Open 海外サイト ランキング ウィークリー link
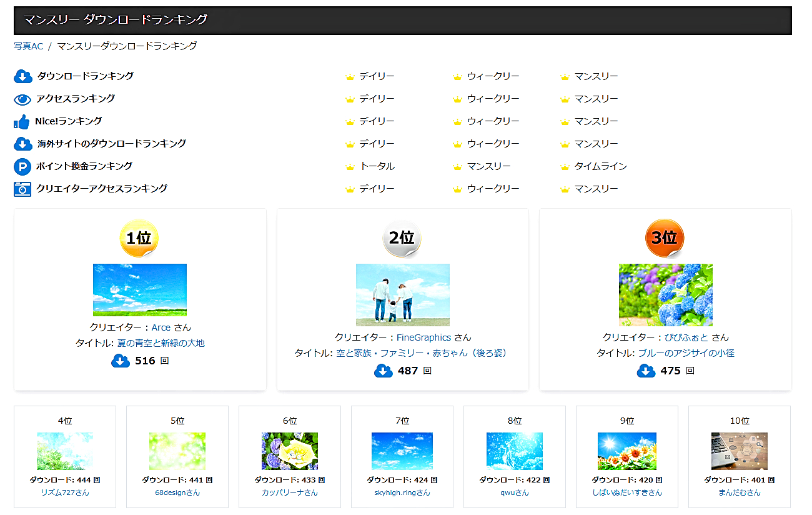 pyautogui.click(x=493, y=144)
